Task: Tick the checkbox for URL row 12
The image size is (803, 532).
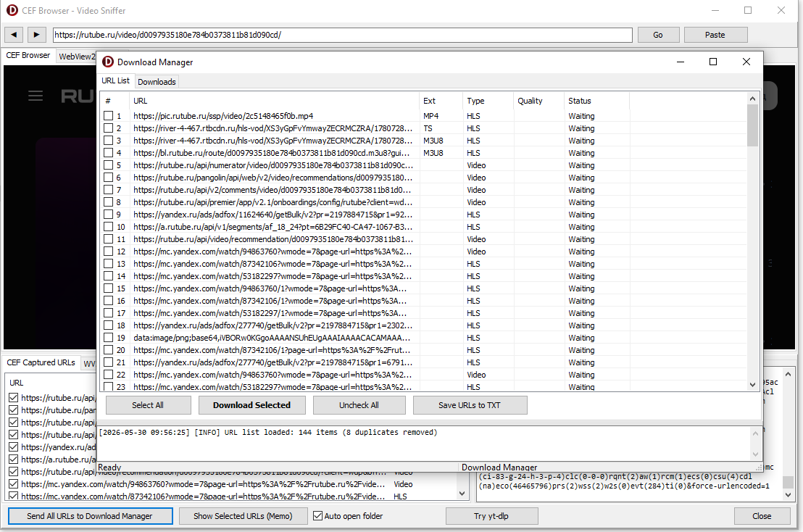Action: pos(109,252)
